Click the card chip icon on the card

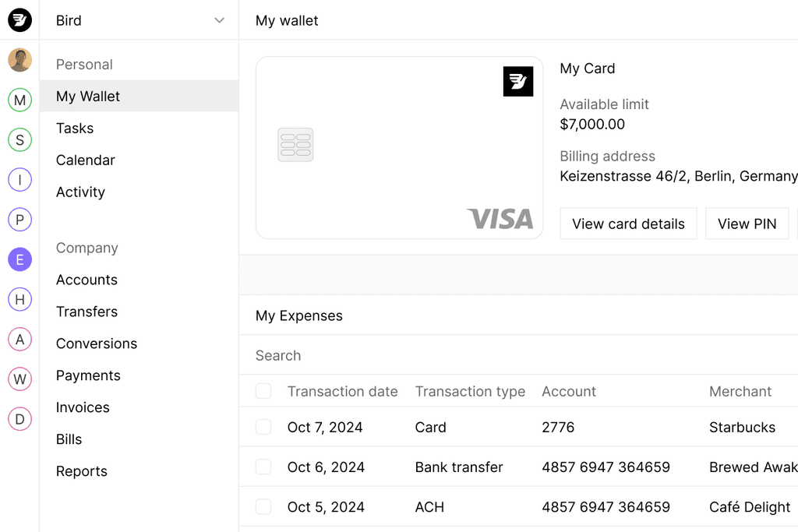coord(295,145)
